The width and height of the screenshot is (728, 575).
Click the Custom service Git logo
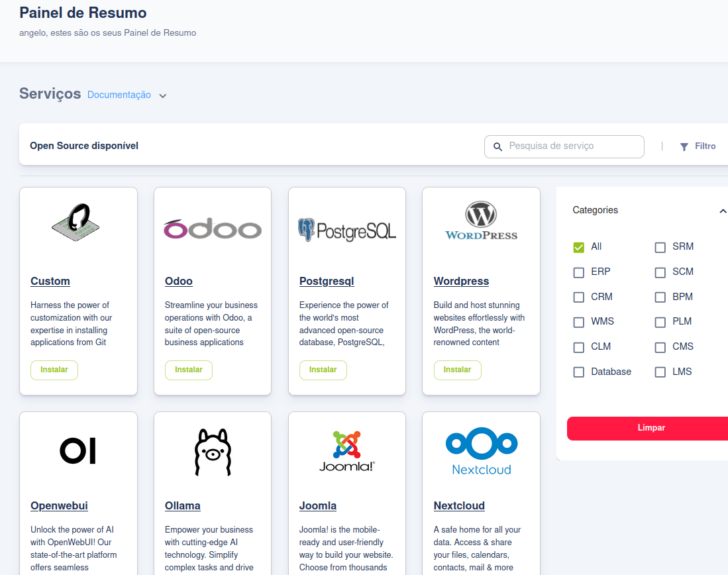click(x=76, y=223)
